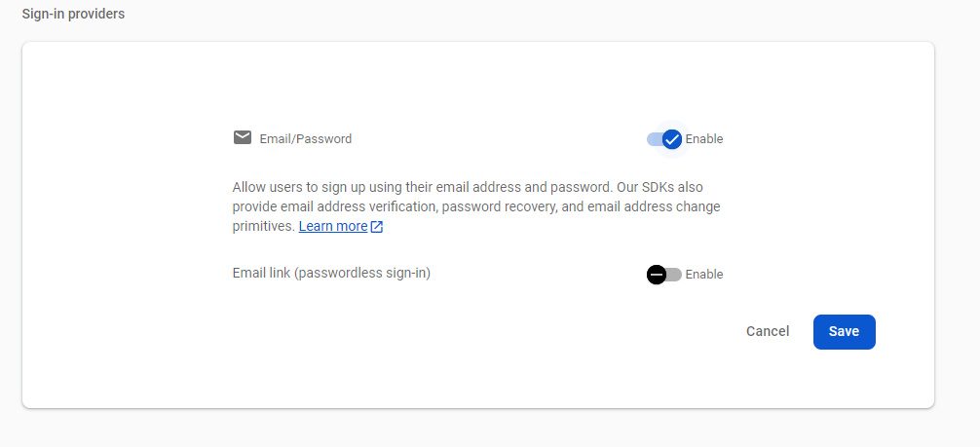Click the Email/Password provider label

click(305, 138)
